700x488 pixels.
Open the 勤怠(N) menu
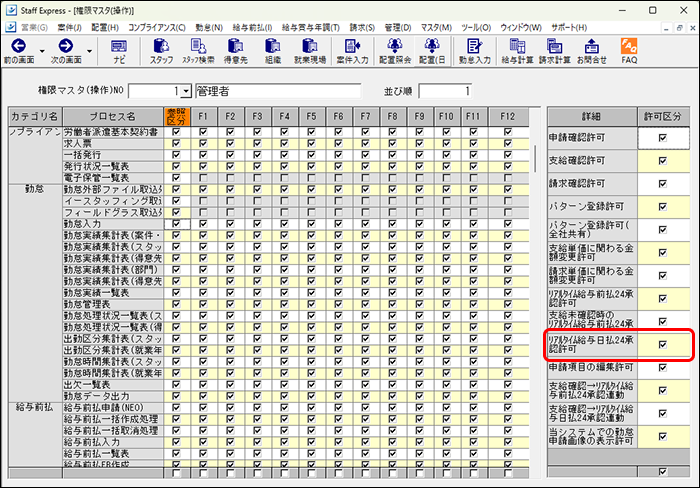pos(209,28)
